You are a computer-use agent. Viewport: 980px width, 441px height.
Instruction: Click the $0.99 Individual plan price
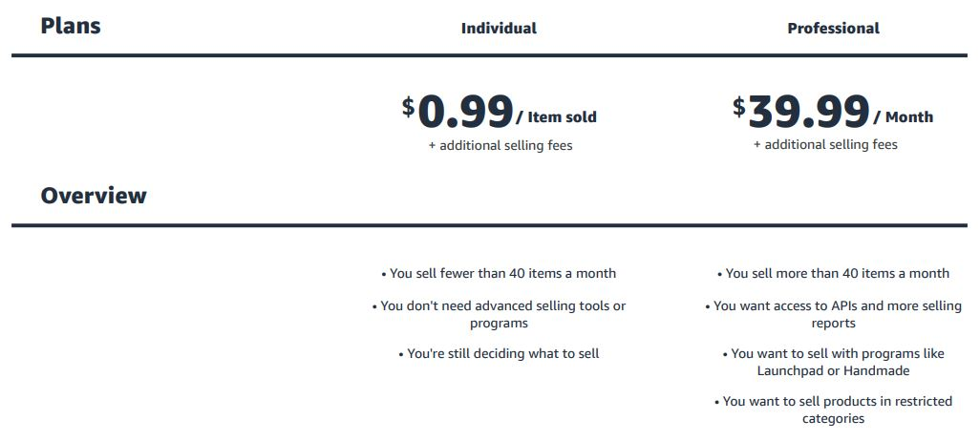[x=466, y=113]
